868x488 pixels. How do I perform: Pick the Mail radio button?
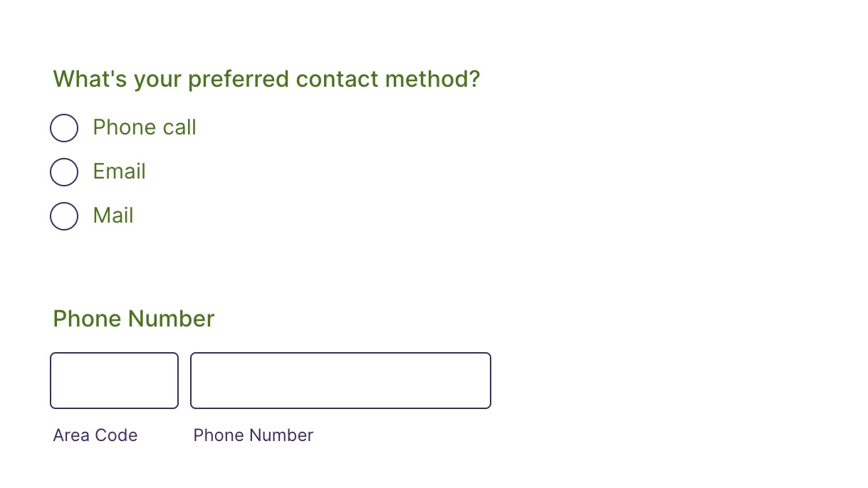coord(64,216)
